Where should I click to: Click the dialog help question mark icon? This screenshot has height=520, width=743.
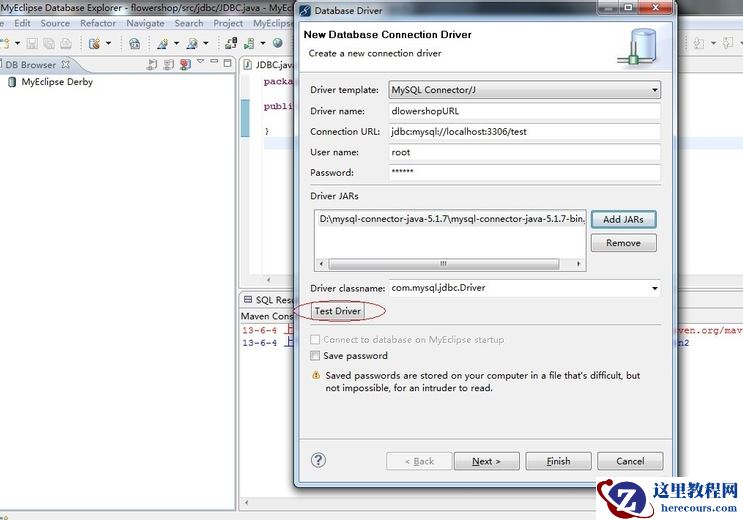[318, 460]
